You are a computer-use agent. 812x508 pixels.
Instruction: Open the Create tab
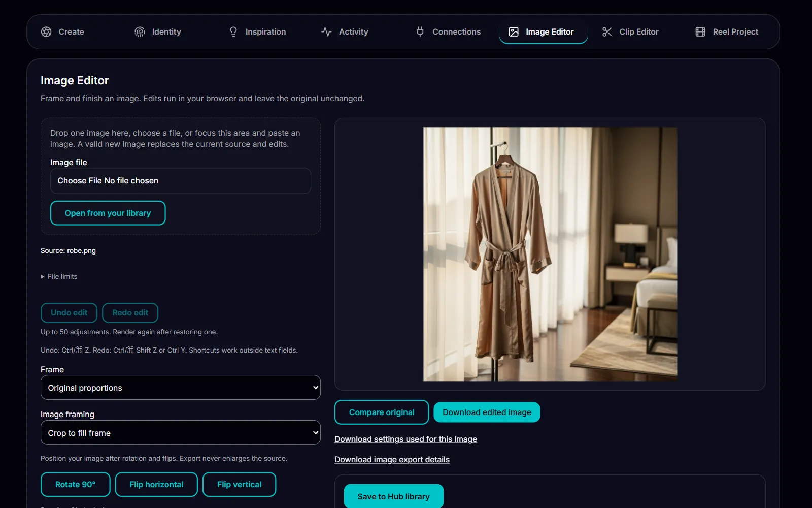point(63,31)
